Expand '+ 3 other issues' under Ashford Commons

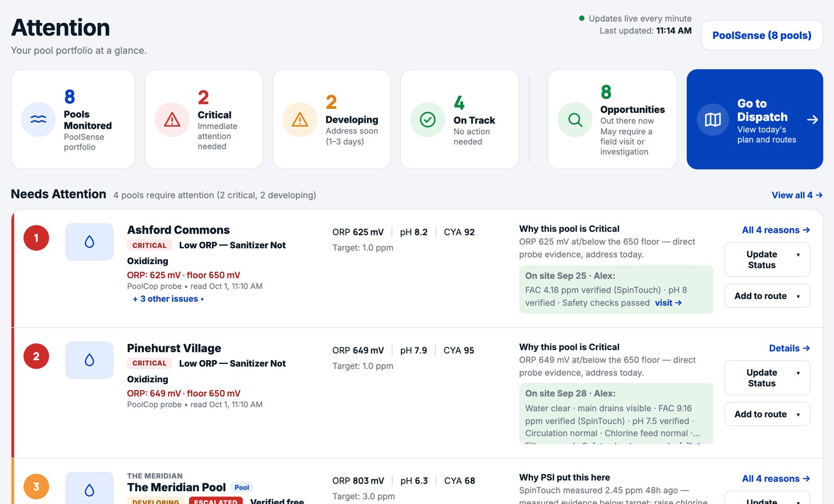coord(168,299)
